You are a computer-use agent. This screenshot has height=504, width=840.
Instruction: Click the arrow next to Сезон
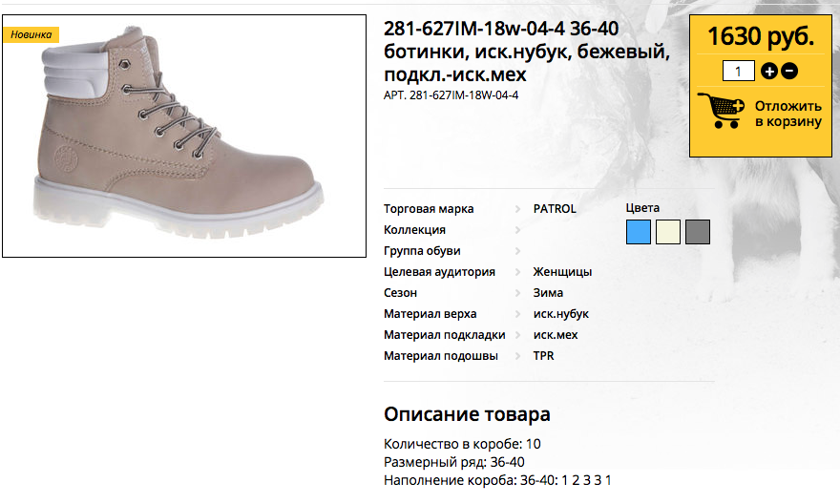(x=517, y=293)
